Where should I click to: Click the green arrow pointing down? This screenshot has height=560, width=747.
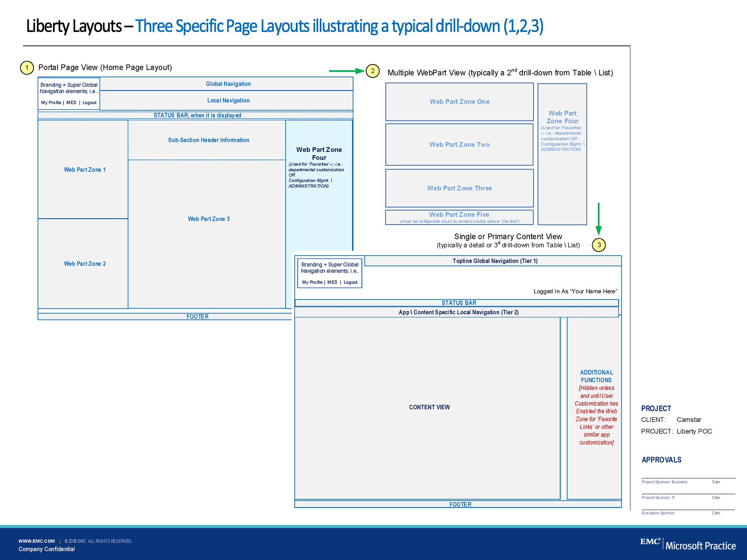coord(598,218)
